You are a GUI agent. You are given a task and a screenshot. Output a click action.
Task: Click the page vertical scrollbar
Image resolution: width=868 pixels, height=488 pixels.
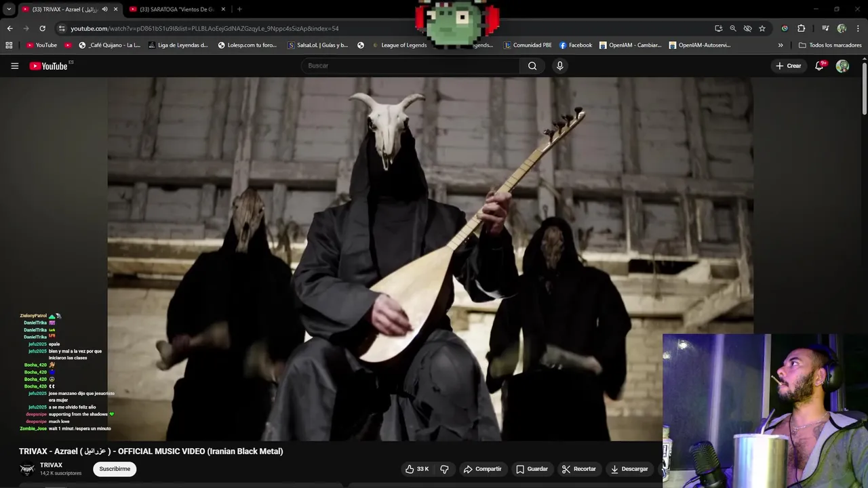pyautogui.click(x=865, y=88)
